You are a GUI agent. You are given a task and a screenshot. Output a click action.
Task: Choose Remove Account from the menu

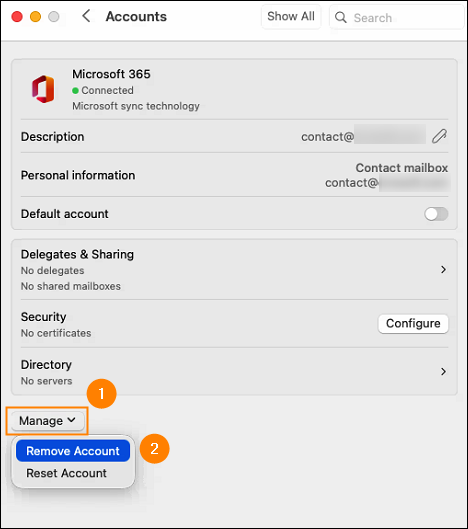[73, 451]
